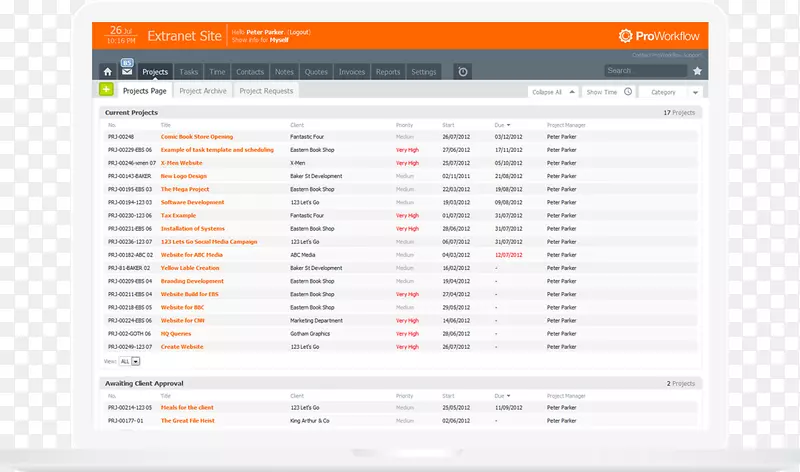Screen dimensions: 800x472
Task: Switch to the Project Archive tab
Action: coord(203,91)
